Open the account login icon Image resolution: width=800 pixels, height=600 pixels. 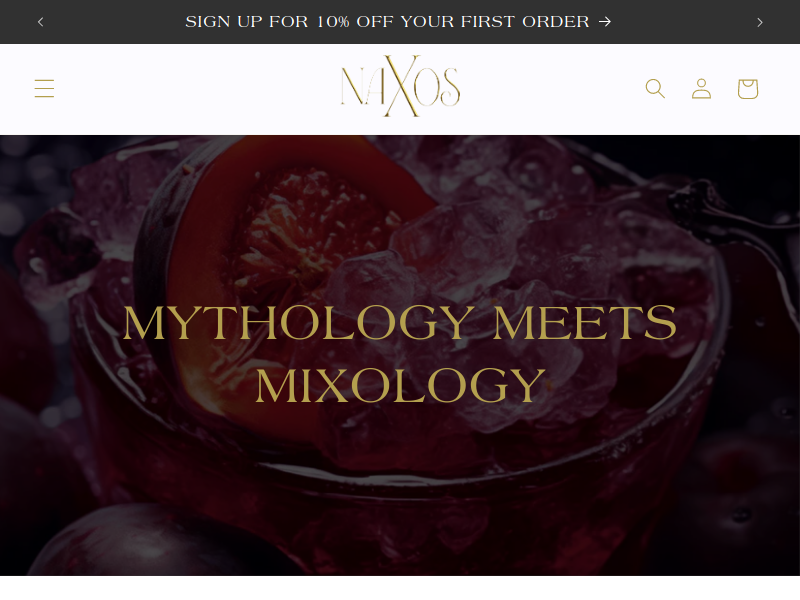coord(702,88)
